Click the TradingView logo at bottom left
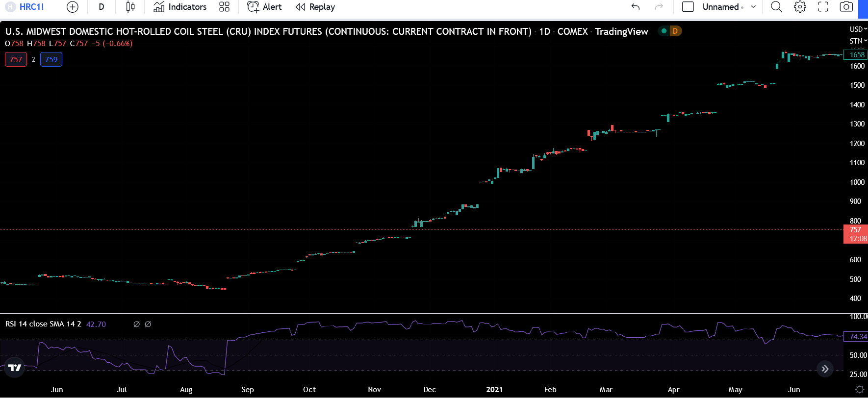Screen dimensions: 868x399 pyautogui.click(x=15, y=368)
